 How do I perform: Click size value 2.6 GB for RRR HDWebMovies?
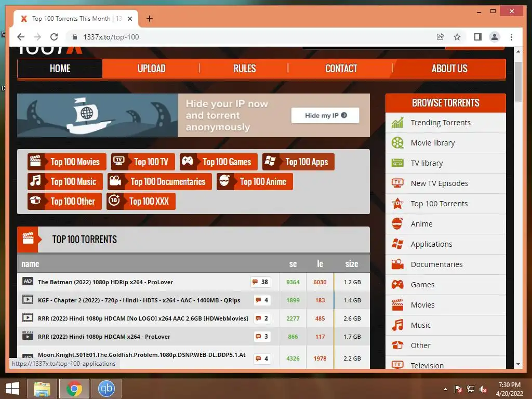point(352,318)
